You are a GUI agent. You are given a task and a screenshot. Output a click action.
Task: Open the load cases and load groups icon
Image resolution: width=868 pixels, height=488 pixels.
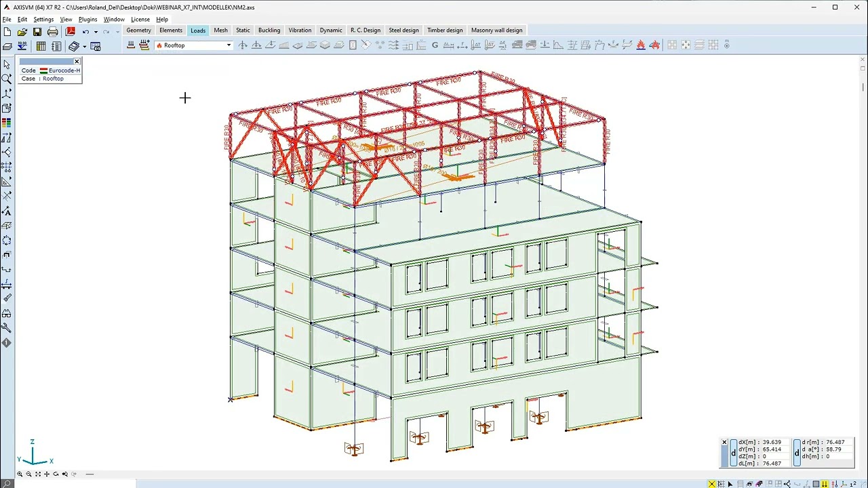coord(131,45)
